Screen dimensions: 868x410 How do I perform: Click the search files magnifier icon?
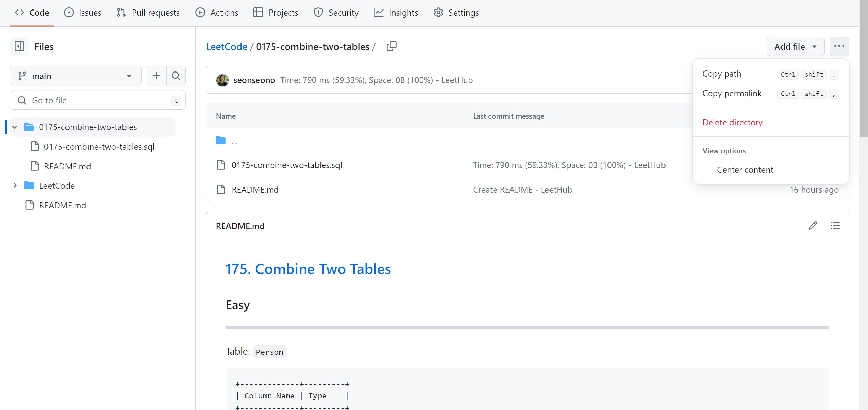click(176, 76)
